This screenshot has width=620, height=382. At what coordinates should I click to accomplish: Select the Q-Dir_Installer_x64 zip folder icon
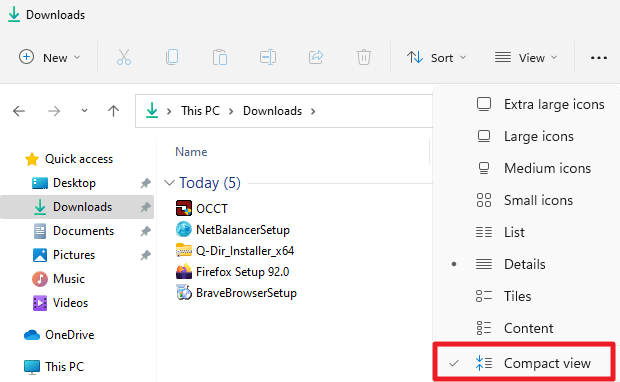(184, 250)
